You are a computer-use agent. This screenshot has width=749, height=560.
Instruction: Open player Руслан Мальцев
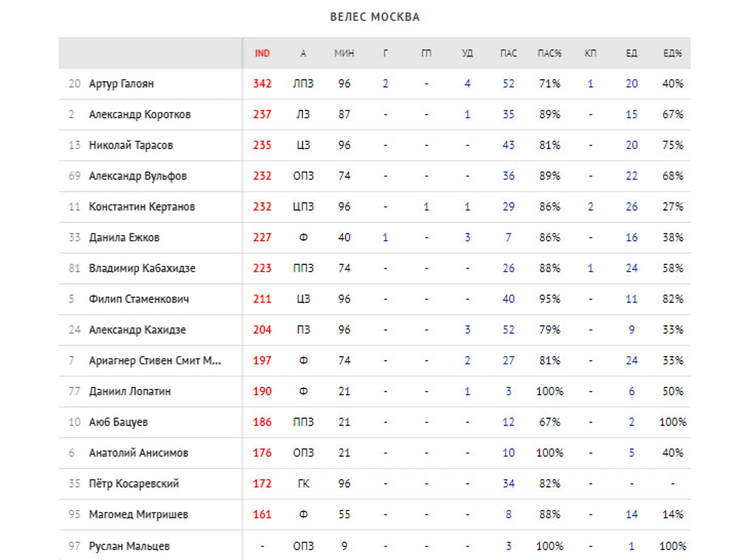[129, 546]
